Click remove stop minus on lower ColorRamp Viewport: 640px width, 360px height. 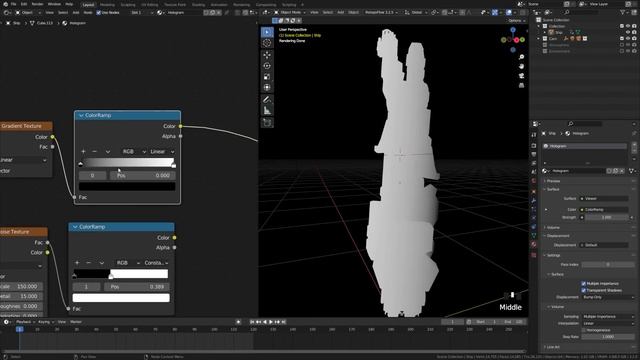pyautogui.click(x=89, y=263)
